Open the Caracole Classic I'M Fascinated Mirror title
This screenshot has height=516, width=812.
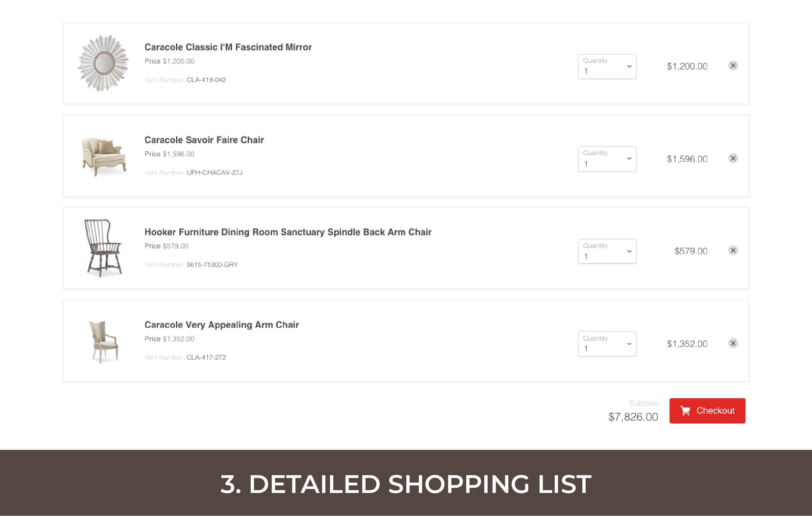point(228,47)
